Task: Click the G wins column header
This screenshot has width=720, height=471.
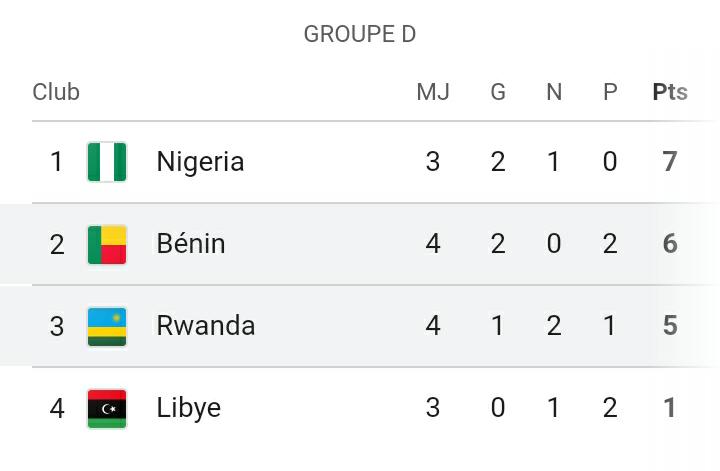Action: (x=498, y=92)
